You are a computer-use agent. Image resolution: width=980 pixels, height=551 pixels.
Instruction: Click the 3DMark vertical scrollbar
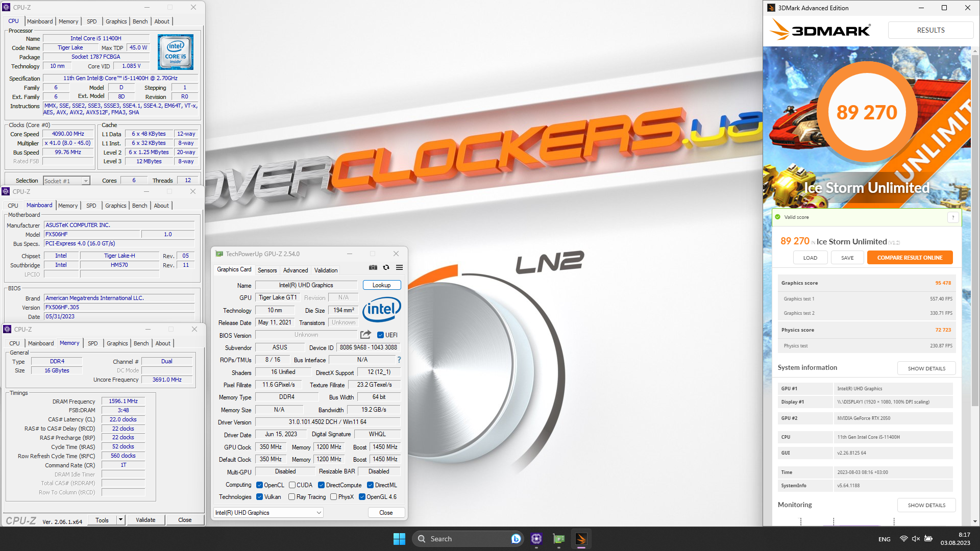975,230
